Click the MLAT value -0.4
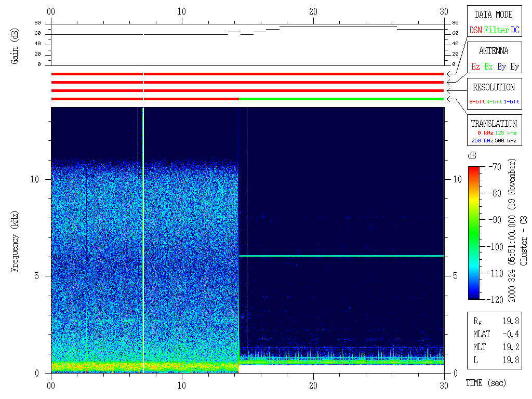The width and height of the screenshot is (532, 399). 511,334
